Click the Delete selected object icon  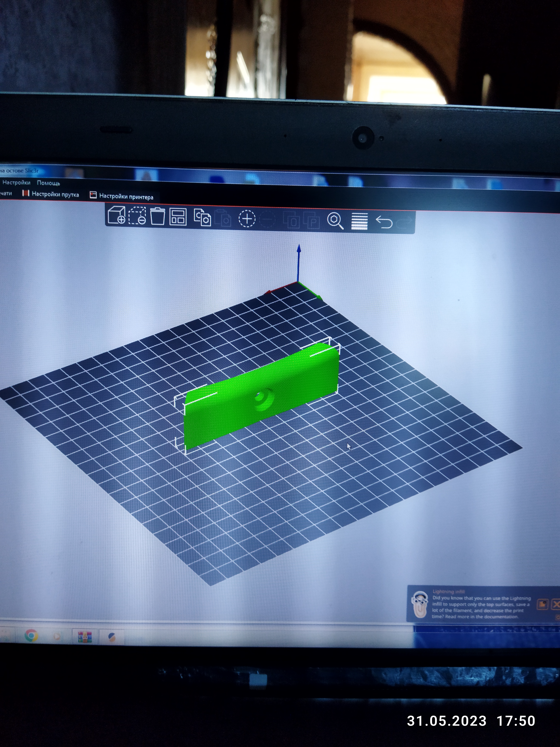137,216
